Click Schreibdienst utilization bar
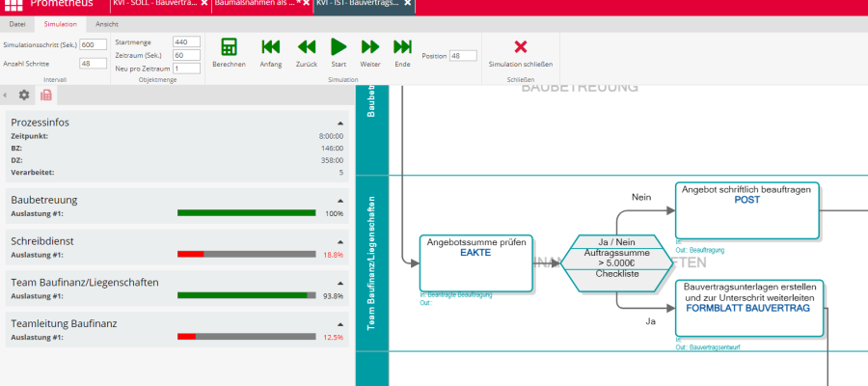Image resolution: width=868 pixels, height=386 pixels. click(x=246, y=254)
